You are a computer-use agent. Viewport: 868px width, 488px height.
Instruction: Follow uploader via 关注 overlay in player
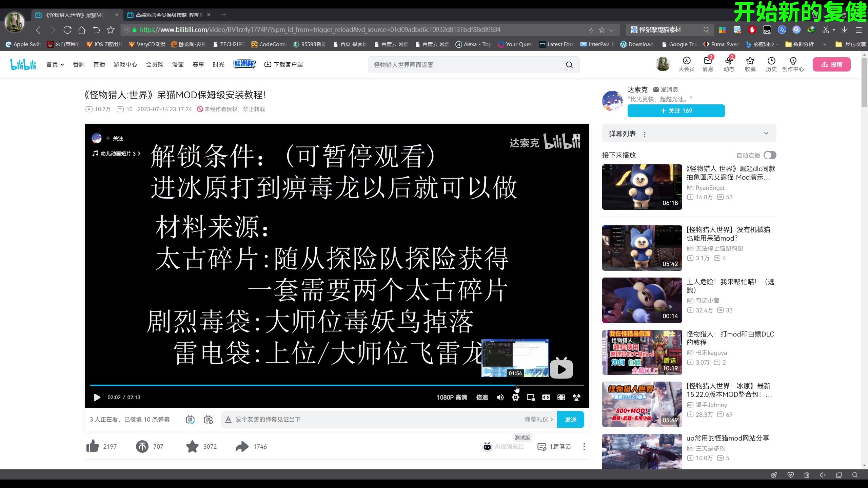(114, 138)
